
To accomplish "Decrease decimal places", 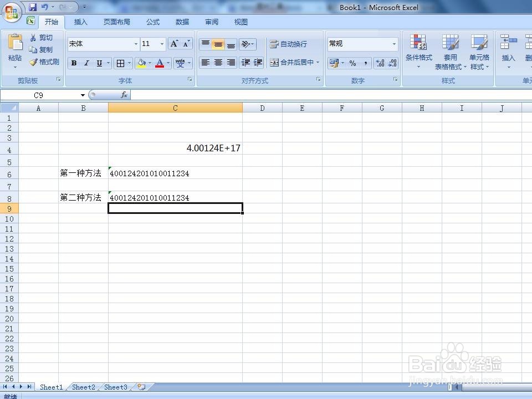I will (x=392, y=63).
